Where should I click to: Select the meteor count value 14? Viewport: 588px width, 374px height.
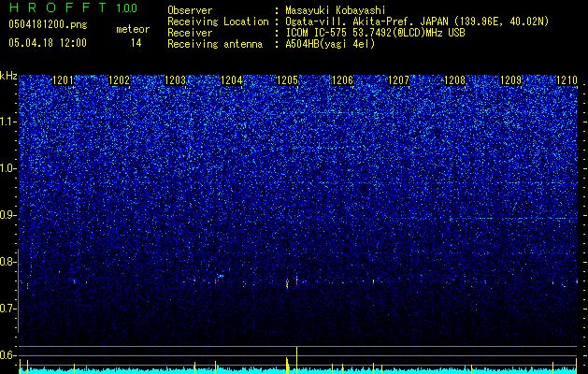pyautogui.click(x=136, y=43)
